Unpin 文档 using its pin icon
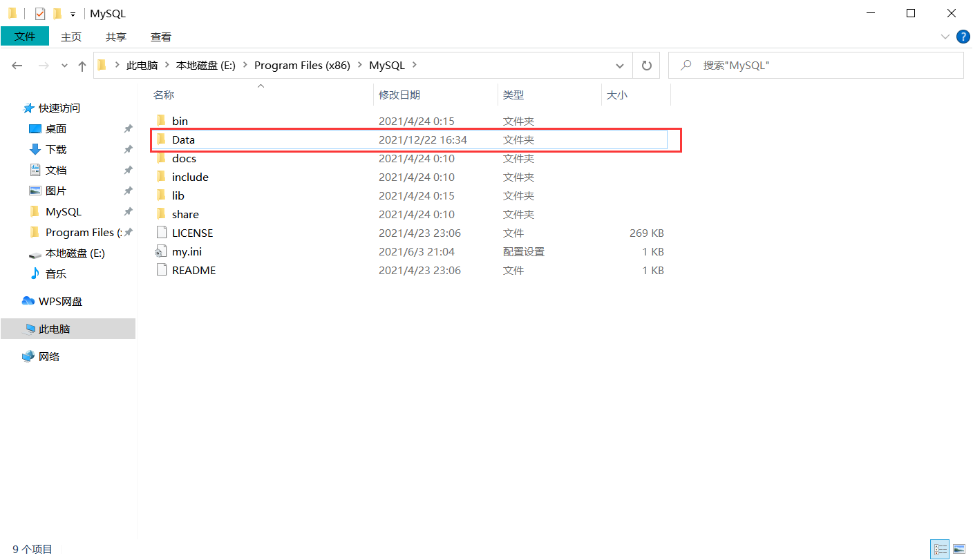The width and height of the screenshot is (973, 560). click(x=127, y=170)
